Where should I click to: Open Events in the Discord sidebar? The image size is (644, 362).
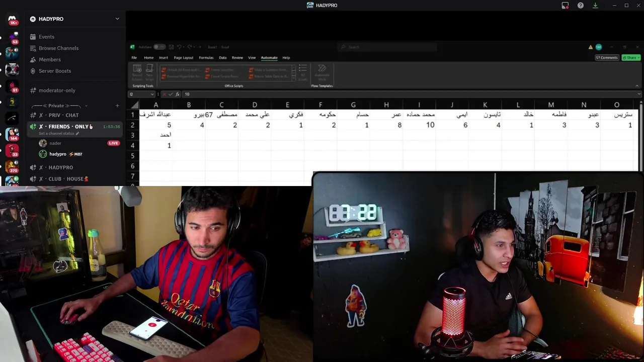pyautogui.click(x=46, y=37)
